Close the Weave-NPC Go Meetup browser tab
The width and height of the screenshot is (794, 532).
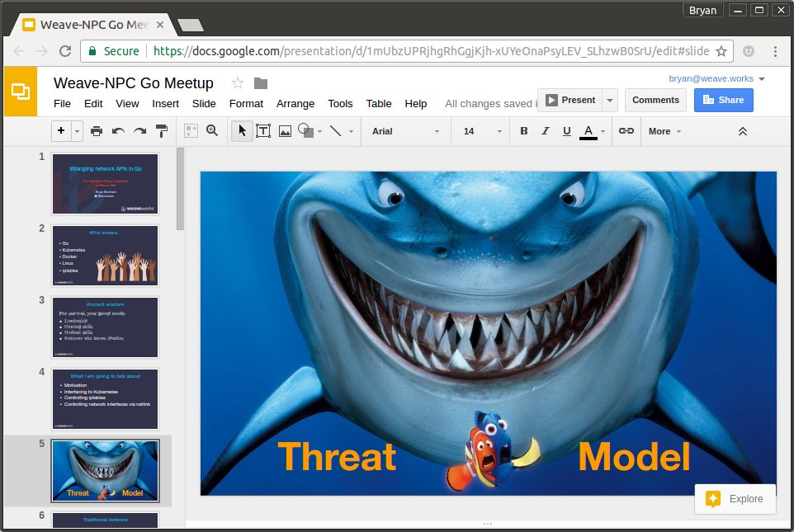point(160,25)
